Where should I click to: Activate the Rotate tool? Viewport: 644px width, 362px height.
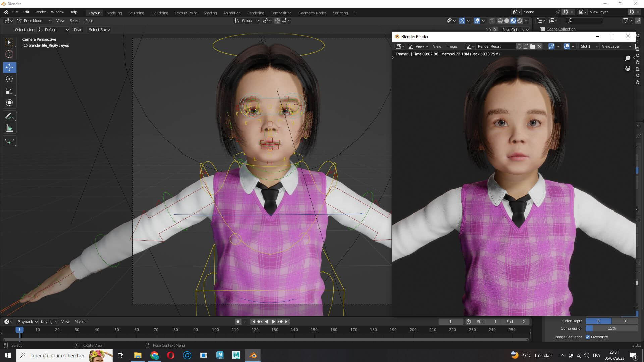pyautogui.click(x=9, y=79)
